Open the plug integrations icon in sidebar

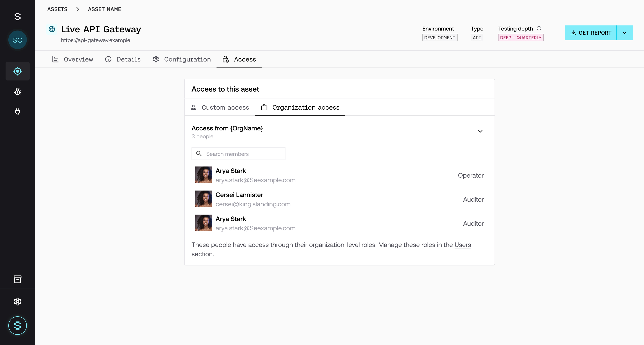click(x=18, y=112)
